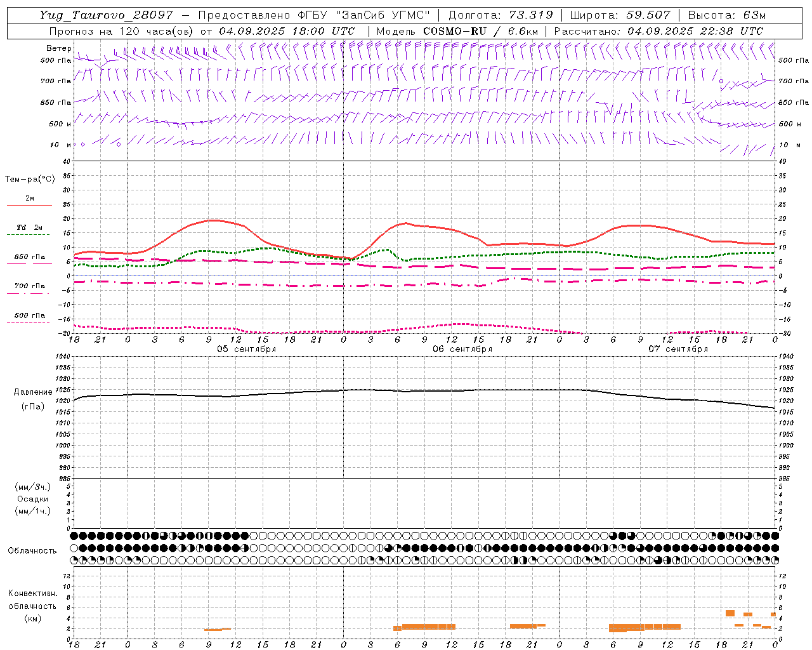812x650 pixels.
Task: Click the 'Осадки' precipitation label
Action: (x=33, y=499)
